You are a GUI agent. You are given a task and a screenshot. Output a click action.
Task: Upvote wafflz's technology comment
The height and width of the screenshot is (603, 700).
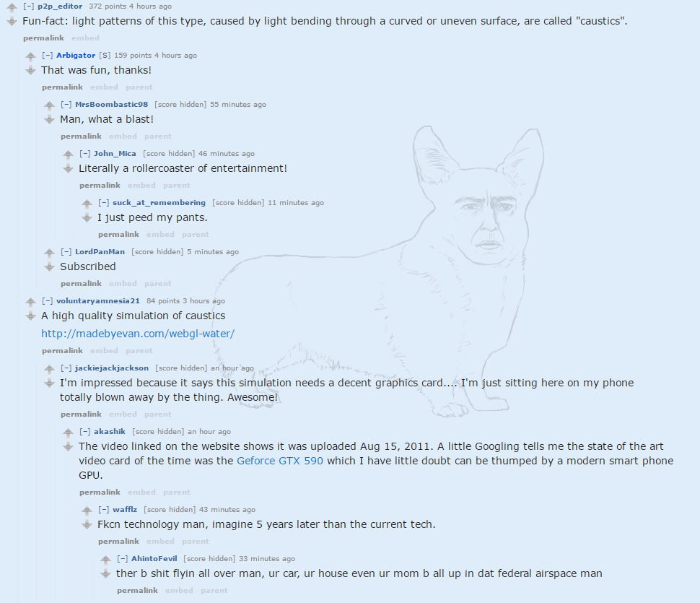87,511
